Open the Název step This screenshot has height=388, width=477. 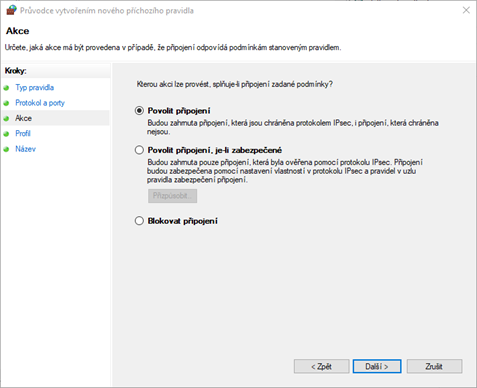click(x=25, y=149)
